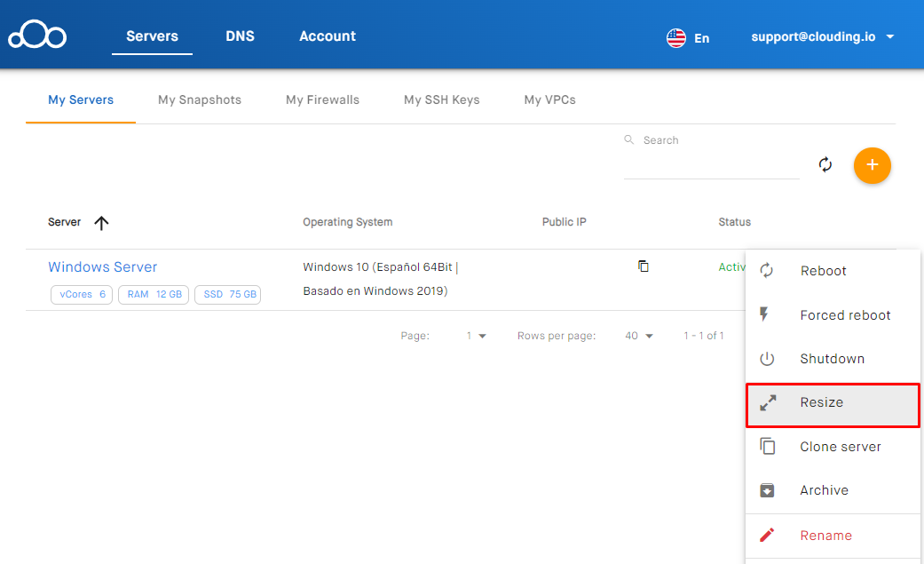Open the Rows per page dropdown
Viewport: 924px width, 564px height.
pos(639,336)
